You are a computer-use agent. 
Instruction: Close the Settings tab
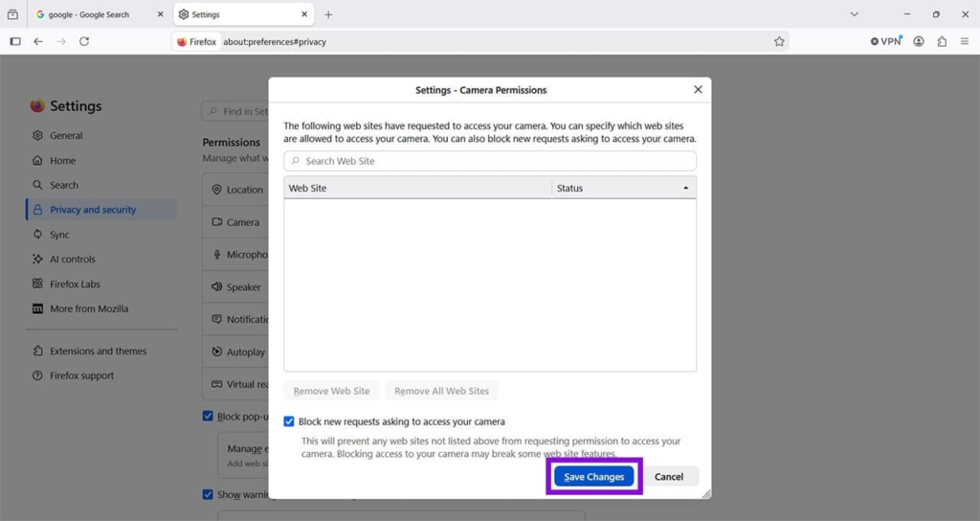304,13
